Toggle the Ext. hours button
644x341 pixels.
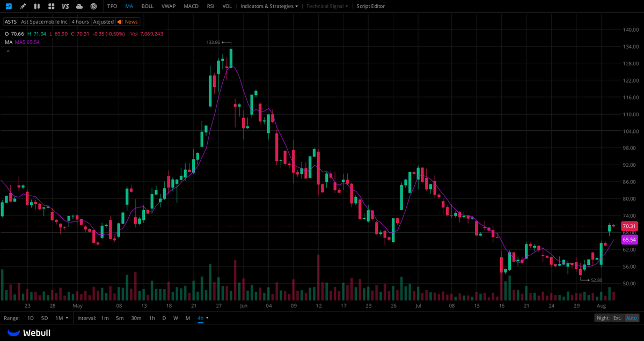(618, 318)
